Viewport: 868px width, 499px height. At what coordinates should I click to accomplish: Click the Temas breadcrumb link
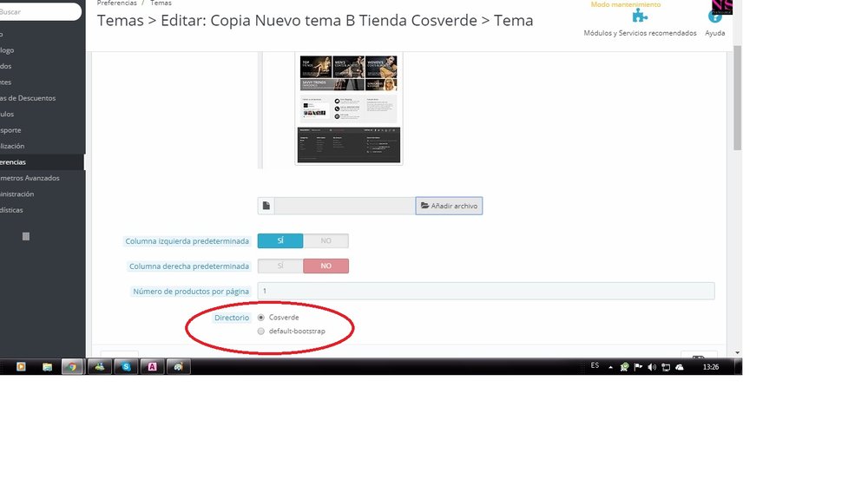(161, 3)
